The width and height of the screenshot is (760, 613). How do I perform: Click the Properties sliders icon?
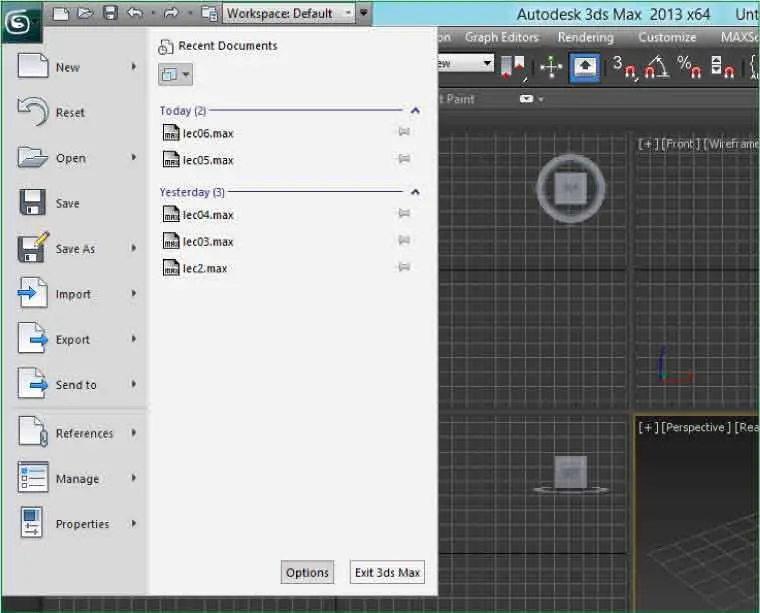(32, 522)
